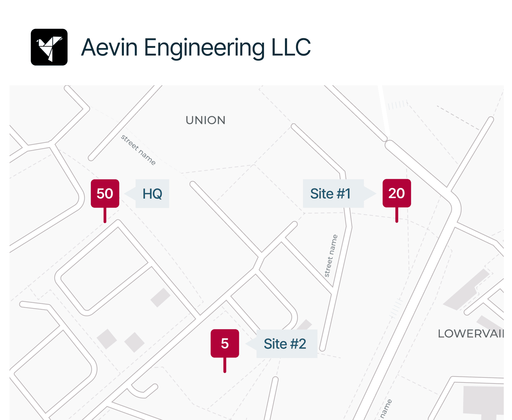Select the red map pin labeled 20
The image size is (512, 420).
pyautogui.click(x=397, y=193)
